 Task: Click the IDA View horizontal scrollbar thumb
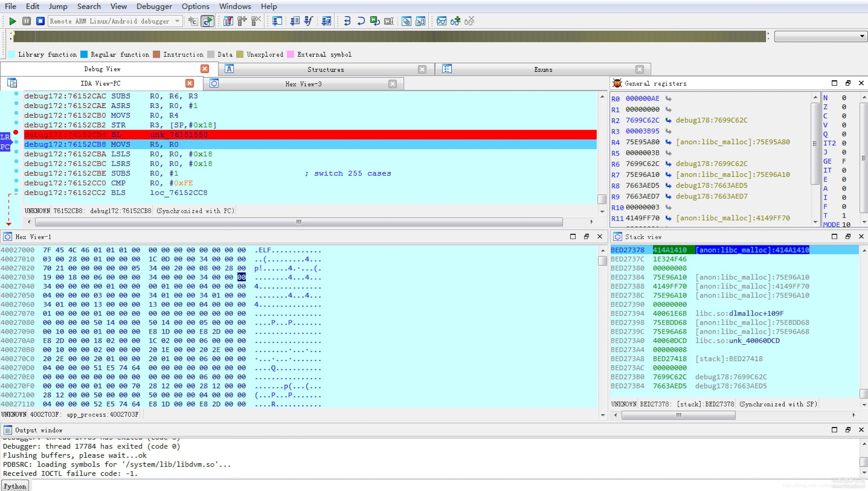point(299,222)
